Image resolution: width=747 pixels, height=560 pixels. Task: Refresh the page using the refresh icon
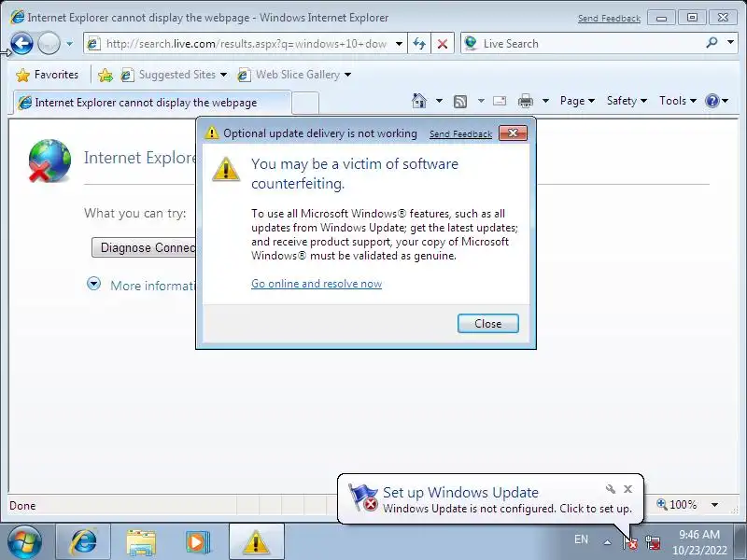pos(419,44)
